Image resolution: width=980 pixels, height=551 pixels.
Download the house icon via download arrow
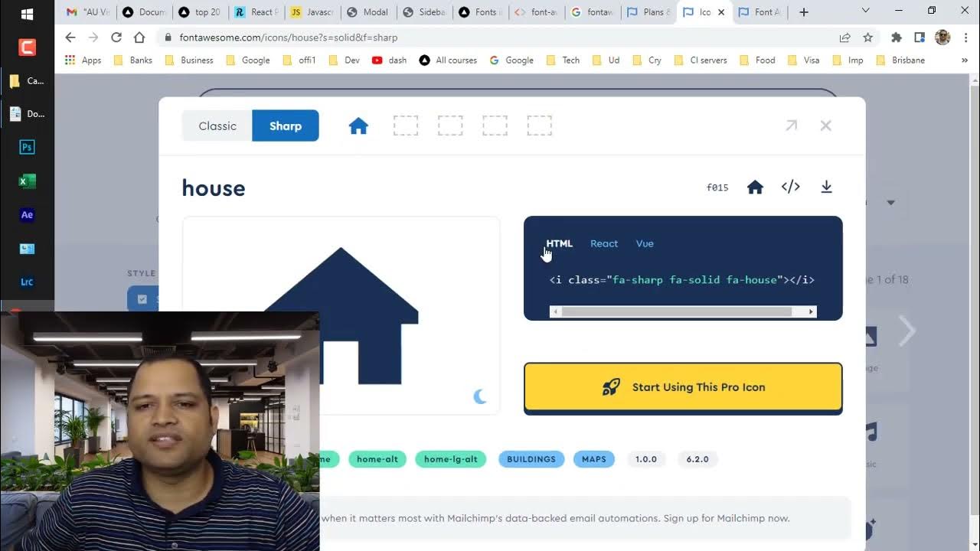coord(826,187)
